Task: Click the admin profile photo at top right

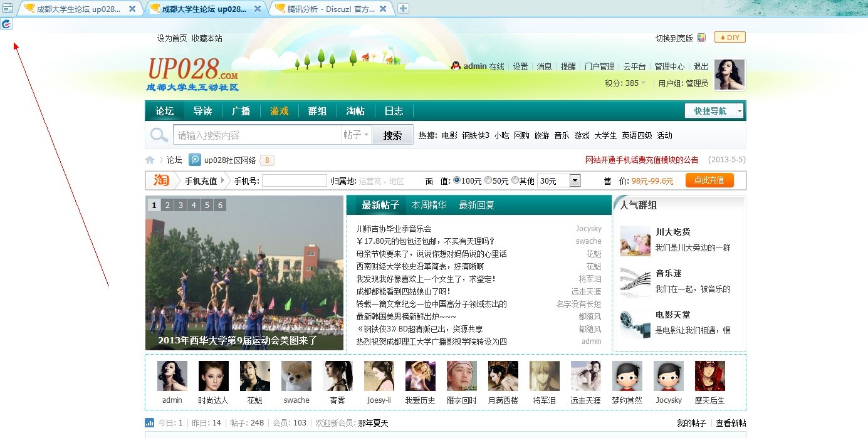Action: pos(730,75)
